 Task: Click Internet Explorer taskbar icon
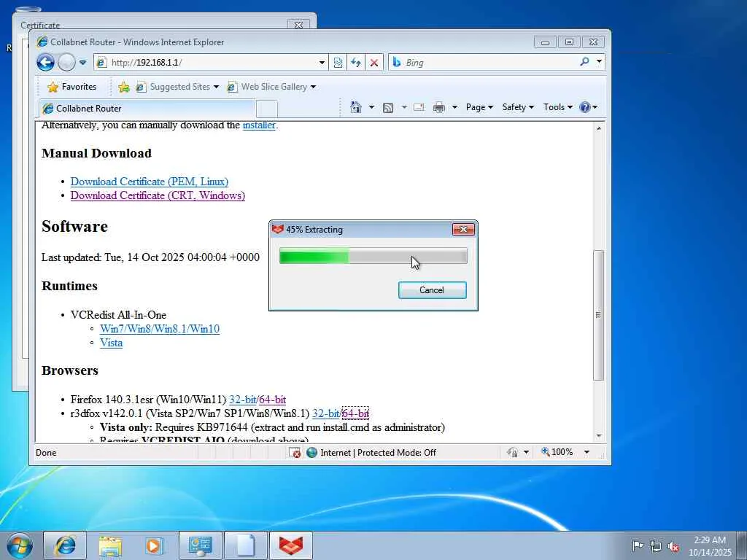65,545
